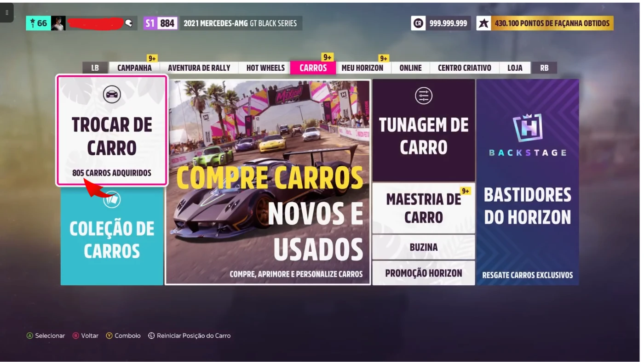Viewport: 644px width, 362px height.
Task: Open the Promoção Horizon option
Action: point(423,273)
